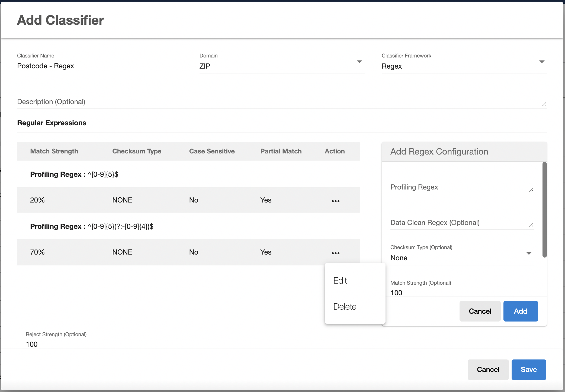Focus the Classifier Name text field
This screenshot has height=392, width=565.
[x=99, y=66]
